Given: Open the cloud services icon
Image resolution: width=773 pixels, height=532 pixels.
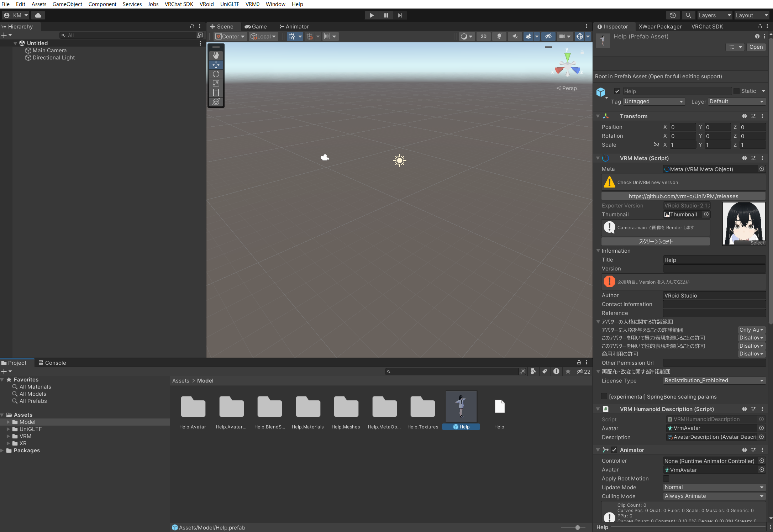Looking at the screenshot, I should pos(38,15).
